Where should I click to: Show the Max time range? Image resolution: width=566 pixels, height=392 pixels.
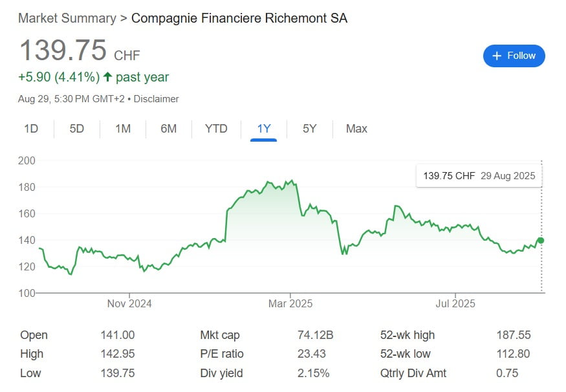point(356,129)
